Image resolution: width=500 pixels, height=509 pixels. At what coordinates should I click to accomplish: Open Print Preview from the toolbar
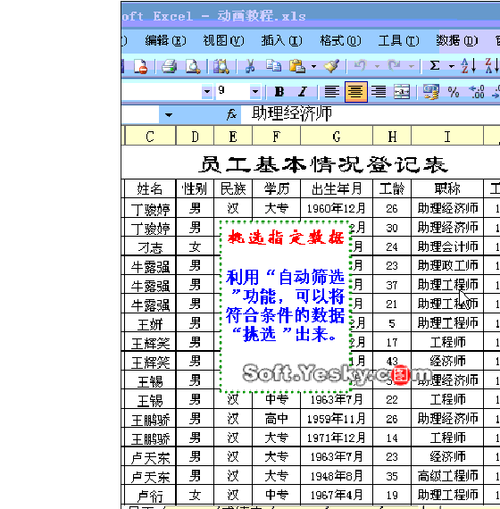pos(193,66)
